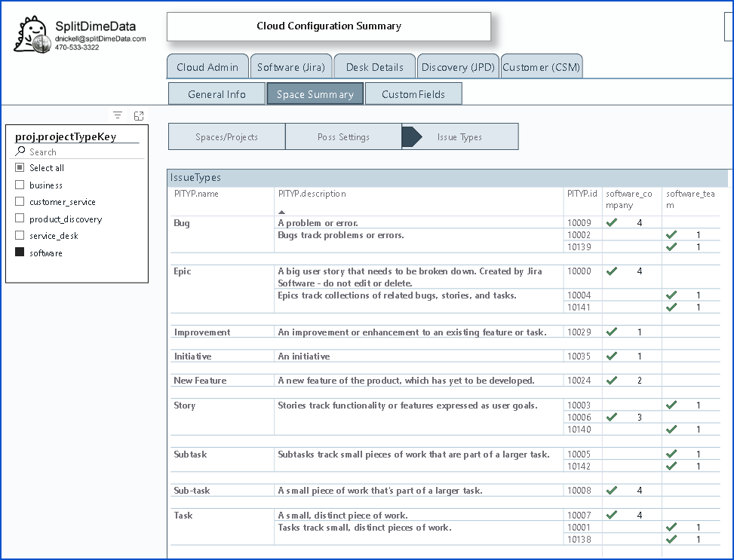Open the Customer (CSM) tab
The image size is (734, 560).
click(x=542, y=67)
